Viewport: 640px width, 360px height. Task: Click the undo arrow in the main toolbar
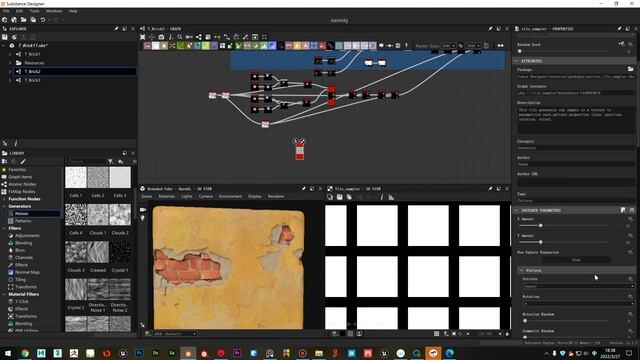point(43,20)
